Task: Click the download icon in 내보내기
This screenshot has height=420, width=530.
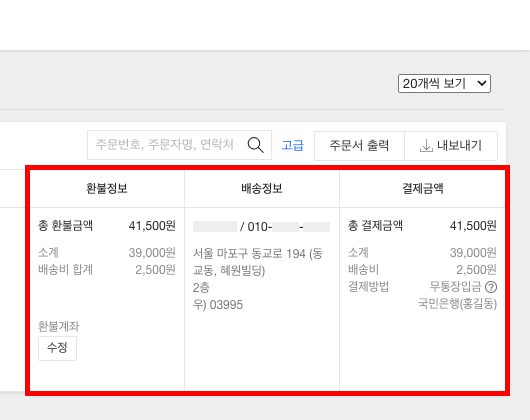Action: 426,146
